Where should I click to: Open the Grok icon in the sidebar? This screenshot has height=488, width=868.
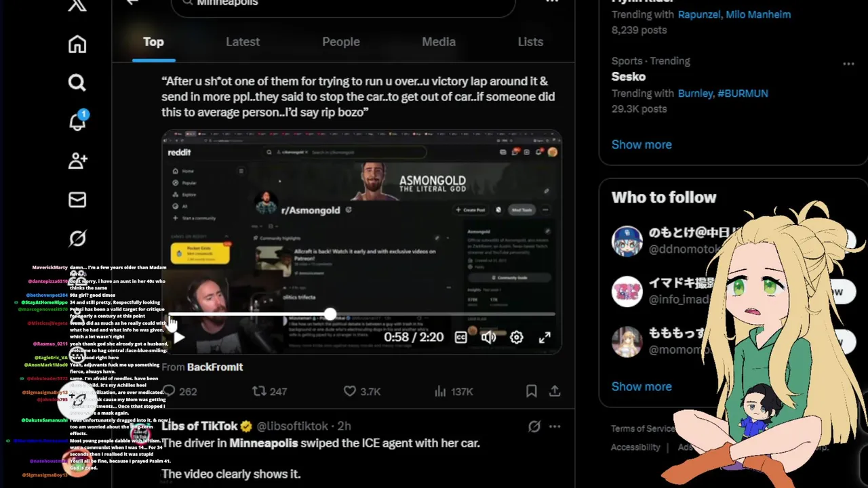coord(77,239)
